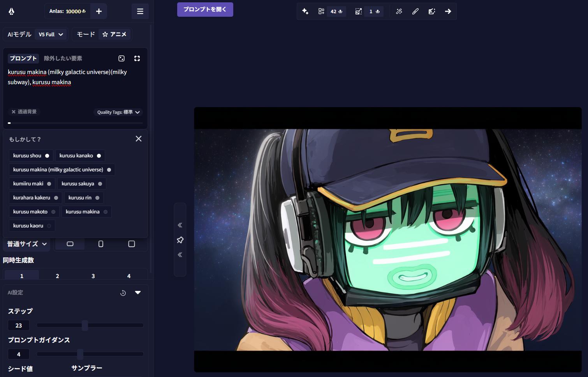Set 同時生成数 to 1
The image size is (588, 377).
[22, 276]
